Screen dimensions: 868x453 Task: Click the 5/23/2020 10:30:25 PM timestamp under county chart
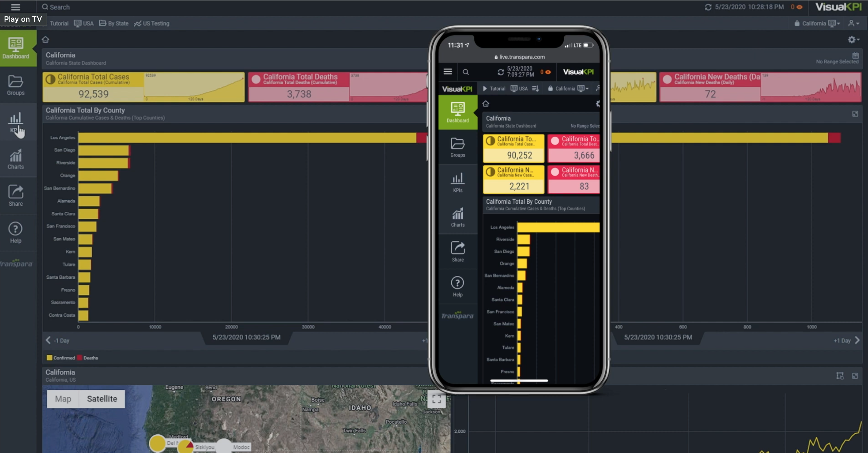pyautogui.click(x=247, y=337)
